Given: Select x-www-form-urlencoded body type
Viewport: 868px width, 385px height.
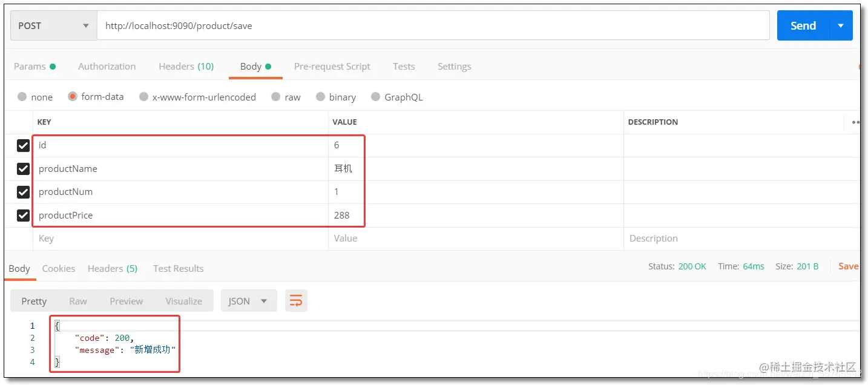Looking at the screenshot, I should coord(143,97).
